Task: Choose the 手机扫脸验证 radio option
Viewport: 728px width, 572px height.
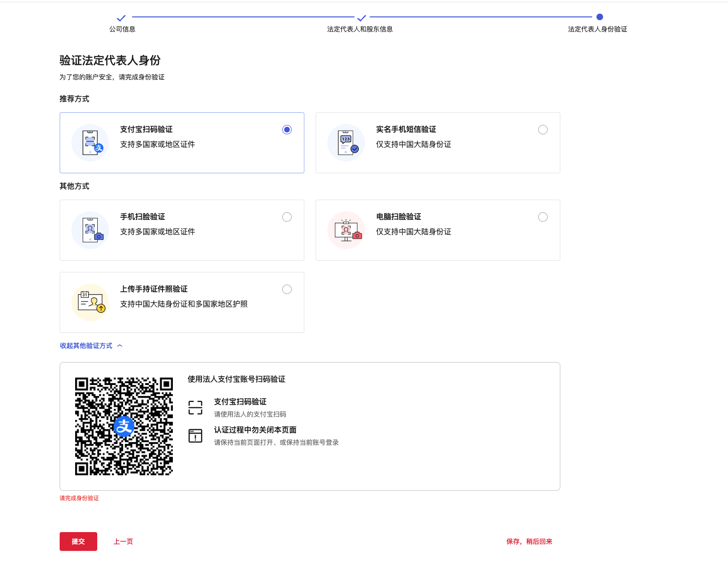Action: point(287,217)
